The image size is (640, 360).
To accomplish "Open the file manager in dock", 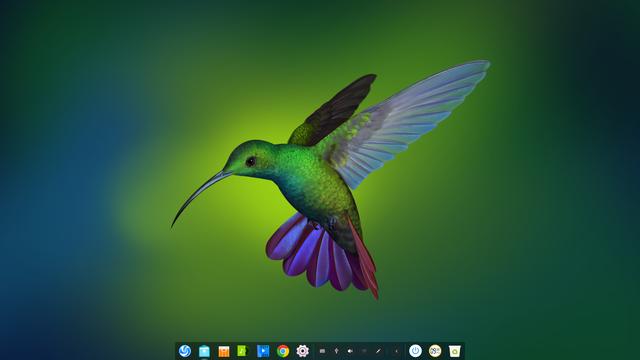I will point(204,351).
